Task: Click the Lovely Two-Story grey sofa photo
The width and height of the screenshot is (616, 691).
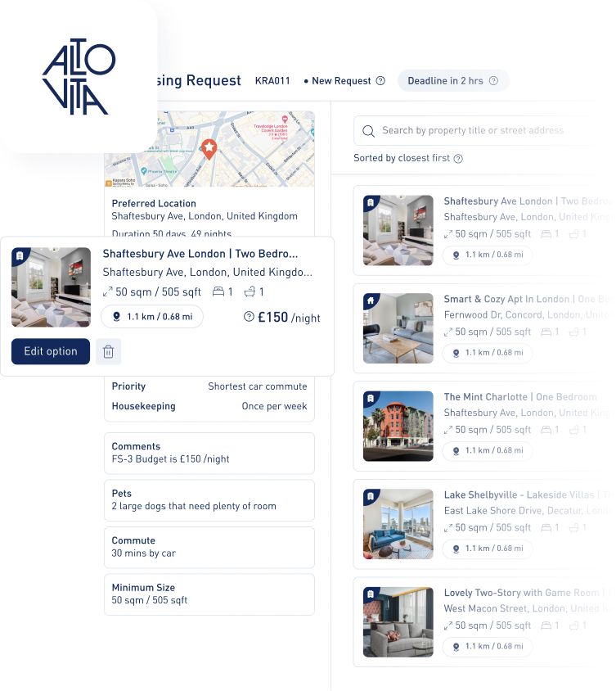Action: click(x=398, y=621)
